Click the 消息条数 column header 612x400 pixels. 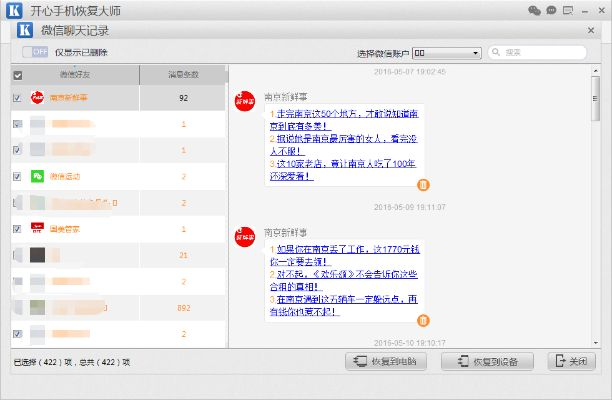tap(183, 75)
